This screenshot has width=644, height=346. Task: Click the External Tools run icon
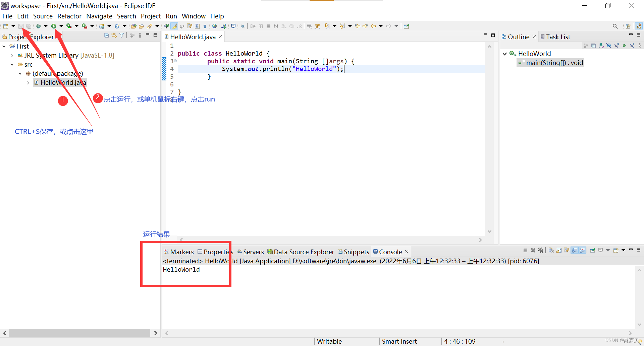click(84, 26)
